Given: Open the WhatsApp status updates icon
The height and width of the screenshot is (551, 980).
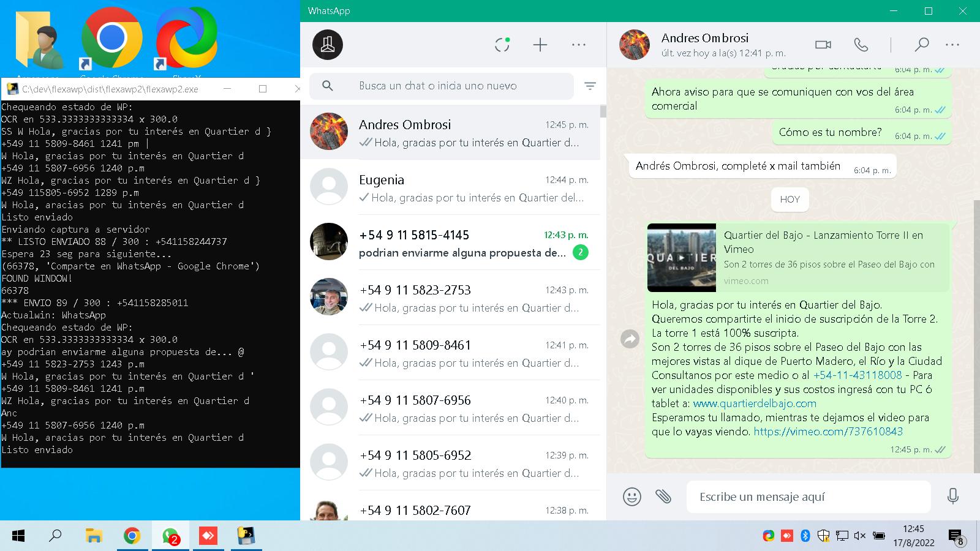Looking at the screenshot, I should click(x=502, y=45).
